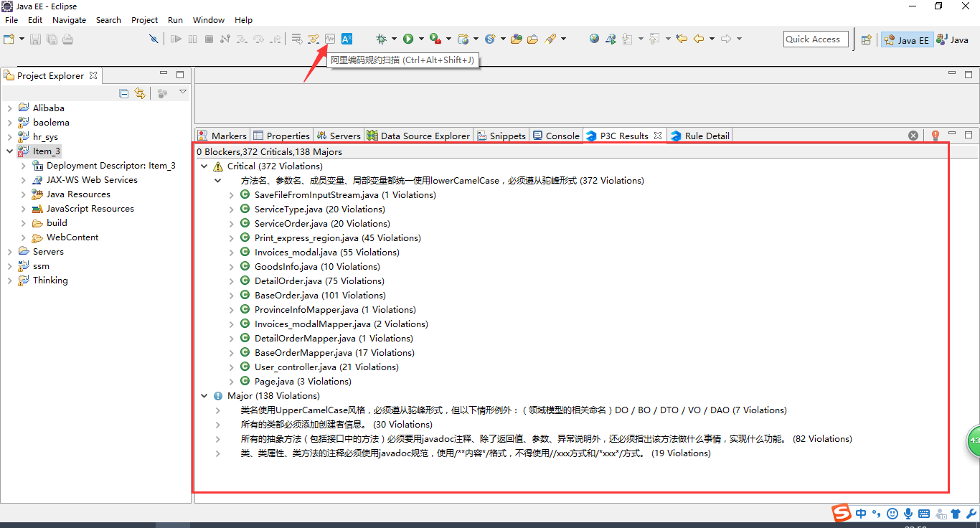Screen dimensions: 980x528
Task: Click the Back navigation arrow
Action: tap(699, 39)
